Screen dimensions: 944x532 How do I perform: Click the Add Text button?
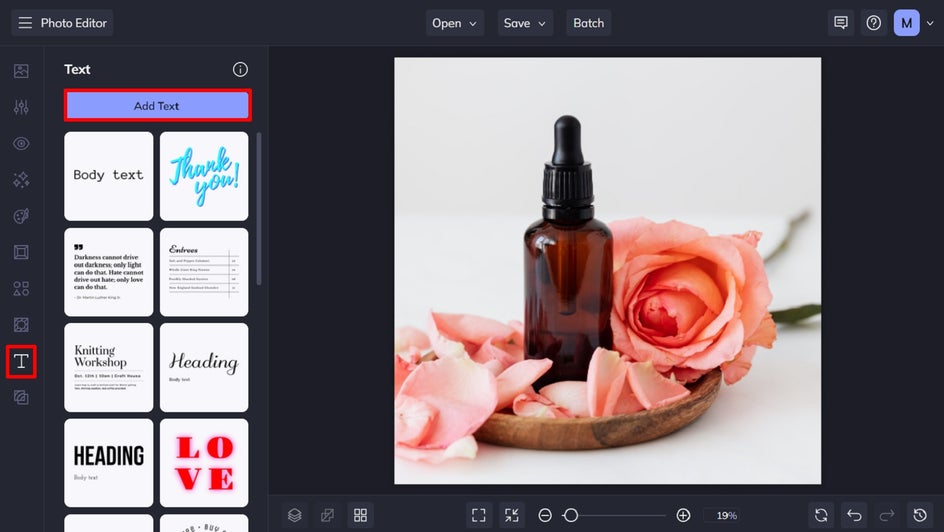(x=157, y=105)
